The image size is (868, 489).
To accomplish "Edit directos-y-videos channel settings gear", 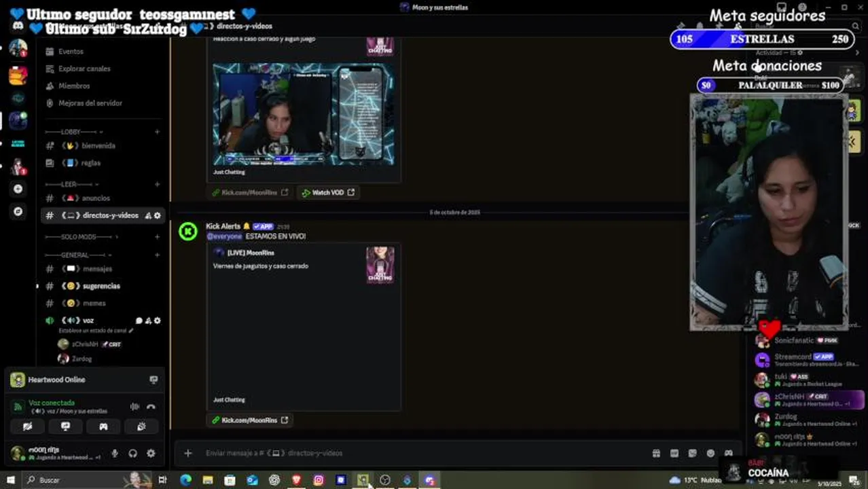I will (x=157, y=215).
